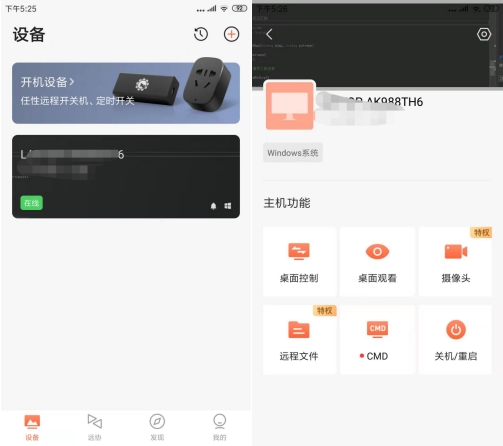This screenshot has height=446, width=503.
Task: Open device settings hexagon gear icon
Action: point(484,34)
